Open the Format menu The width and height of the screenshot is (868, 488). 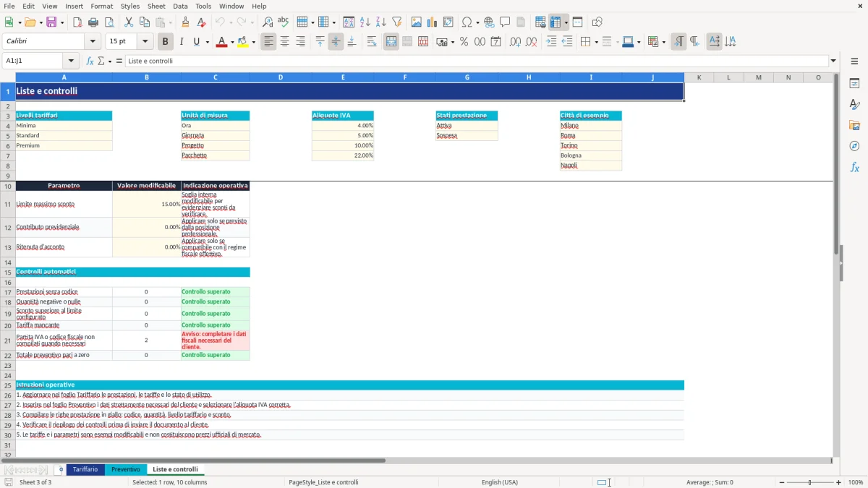(x=101, y=6)
